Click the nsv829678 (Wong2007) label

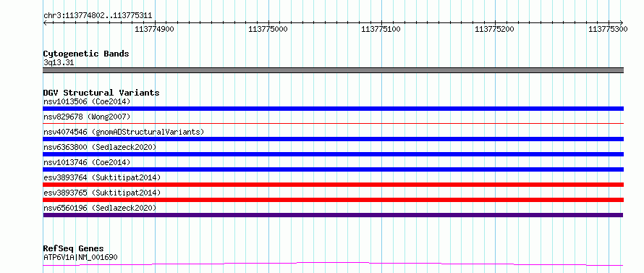point(87,117)
